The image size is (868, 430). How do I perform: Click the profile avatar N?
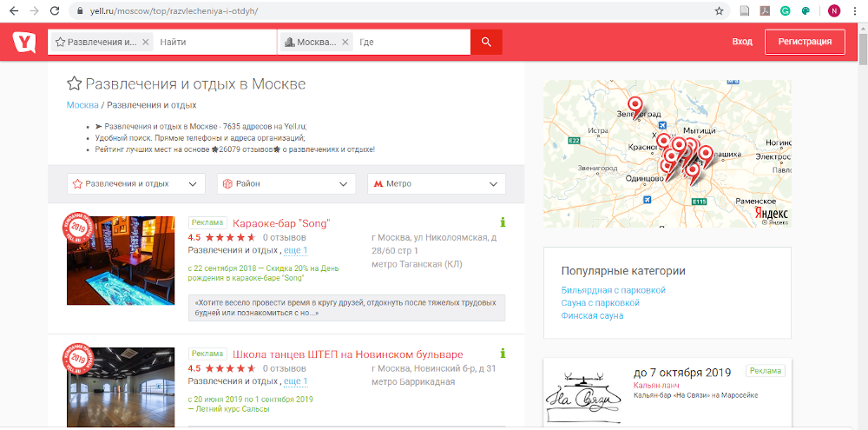tap(834, 10)
